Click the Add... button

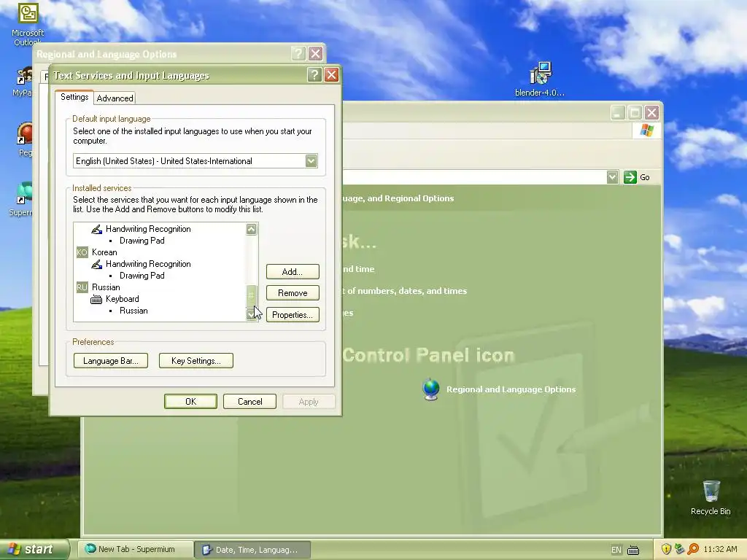[293, 271]
